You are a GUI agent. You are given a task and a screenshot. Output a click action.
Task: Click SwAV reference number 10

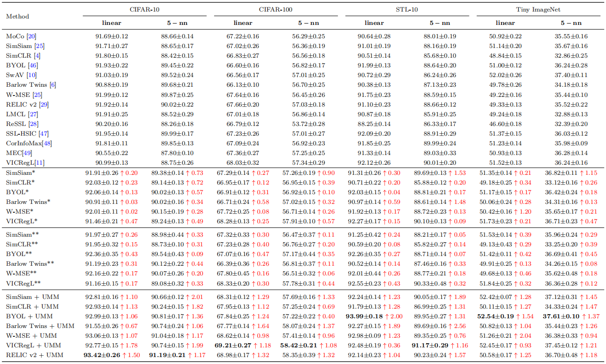point(32,75)
